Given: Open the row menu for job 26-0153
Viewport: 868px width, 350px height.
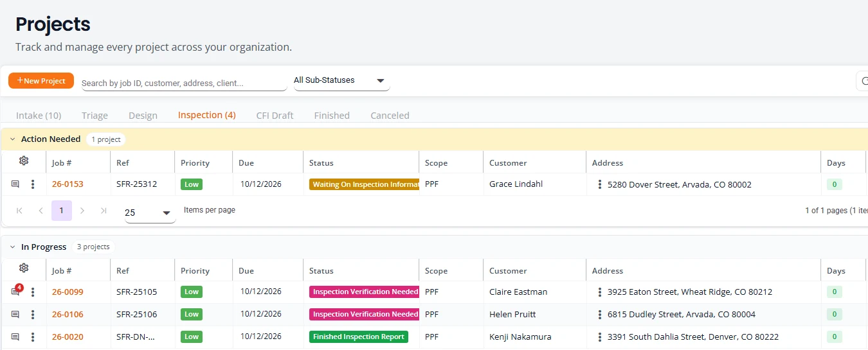Looking at the screenshot, I should pyautogui.click(x=33, y=184).
